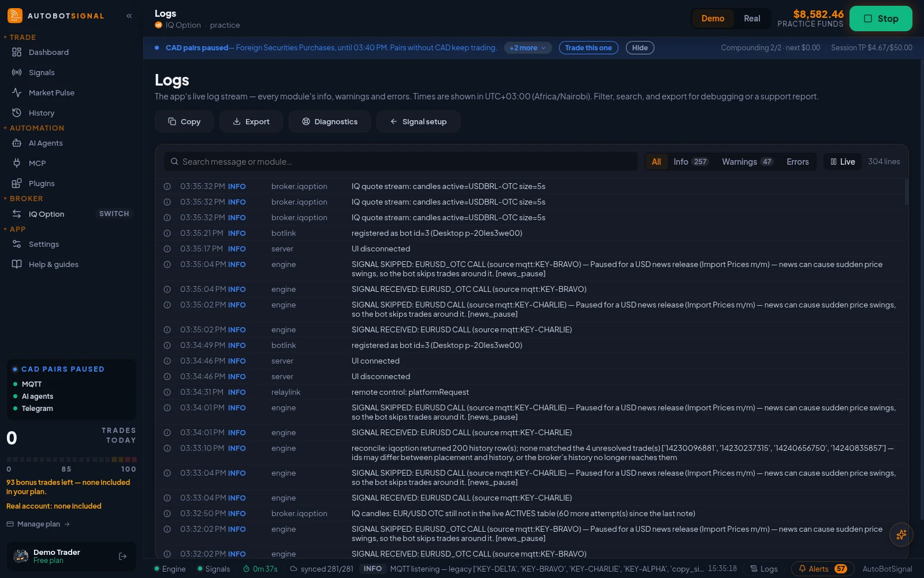Click SWITCH to change broker
Viewport: 924px width, 578px height.
[x=114, y=214]
